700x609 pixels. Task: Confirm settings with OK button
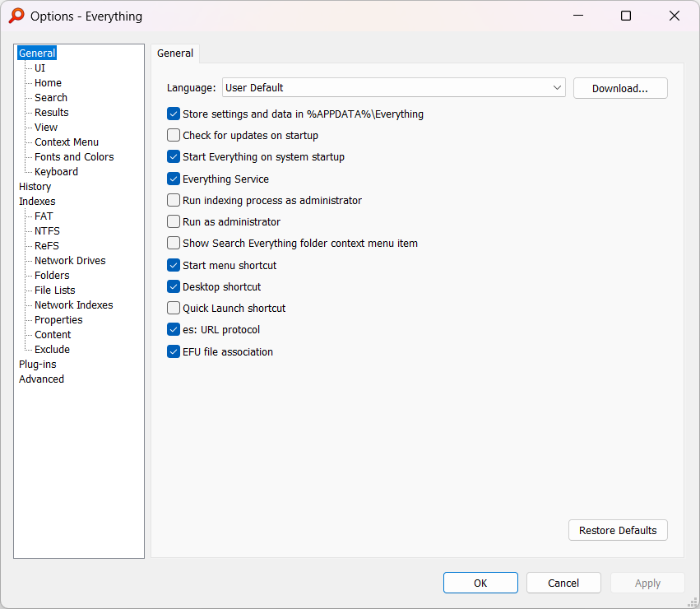point(480,583)
